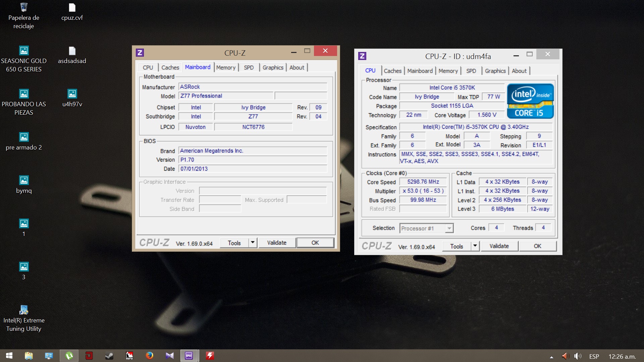Viewport: 644px width, 362px height.
Task: Open SPD tab in the CPU-Z udm4fa window
Action: coord(471,71)
